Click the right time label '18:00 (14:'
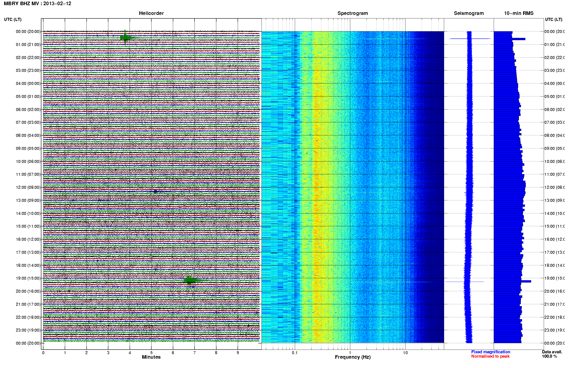Viewport: 588px width, 368px height. tap(555, 265)
